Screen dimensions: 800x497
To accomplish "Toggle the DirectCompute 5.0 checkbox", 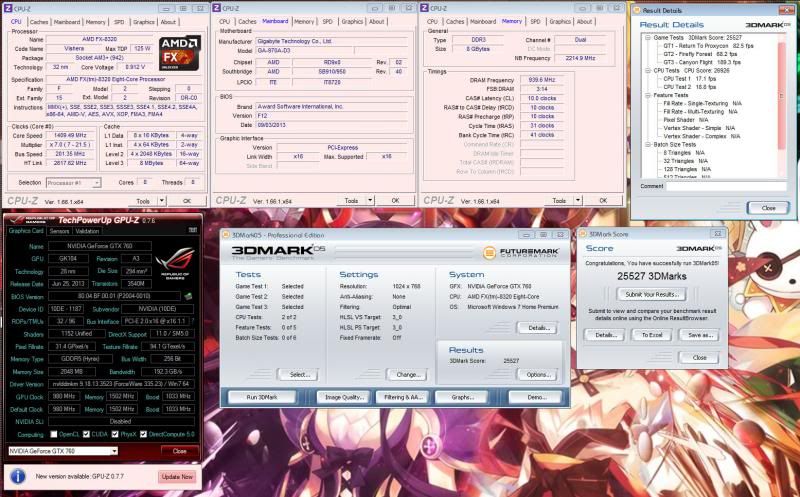I will pyautogui.click(x=143, y=434).
